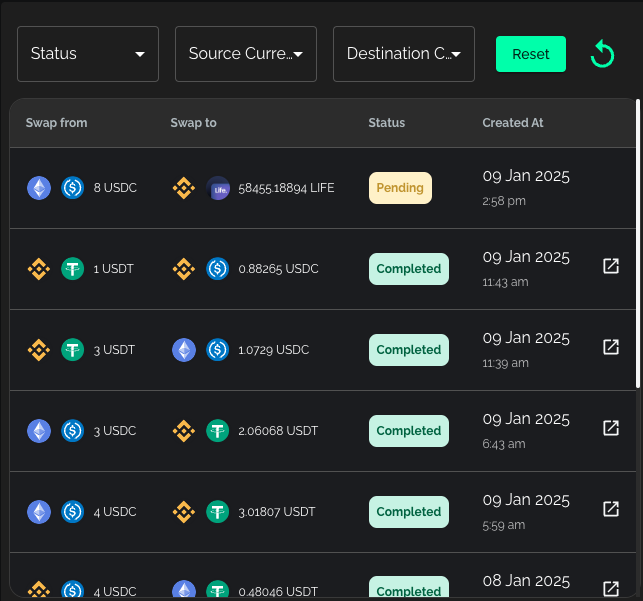Viewport: 643px width, 601px height.
Task: Select the 1.0729 USDC amount
Action: point(274,350)
